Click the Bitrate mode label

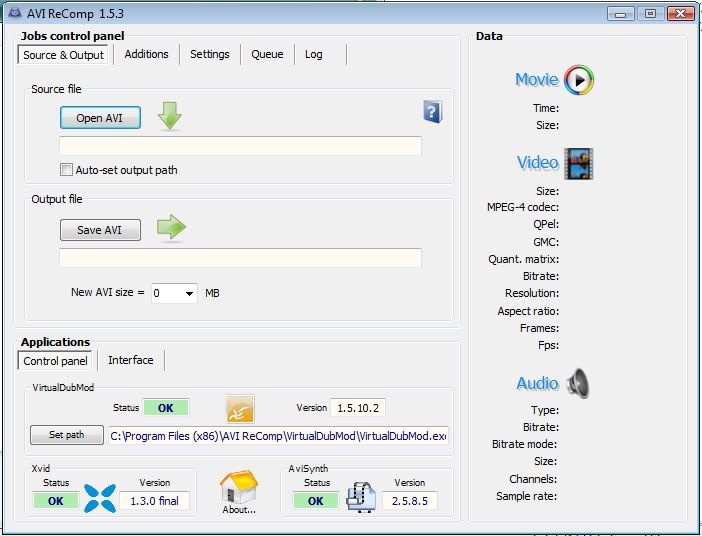525,444
